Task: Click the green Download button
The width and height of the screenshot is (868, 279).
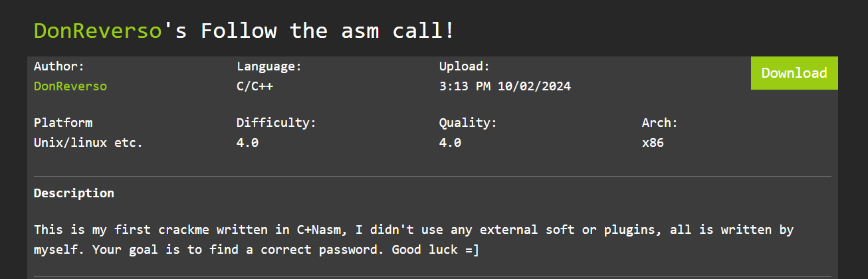Action: pos(794,73)
